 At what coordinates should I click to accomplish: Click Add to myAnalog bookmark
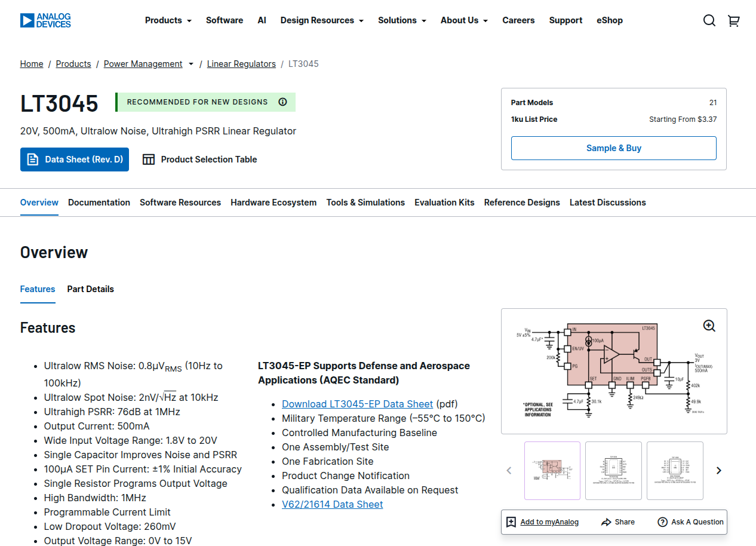543,522
